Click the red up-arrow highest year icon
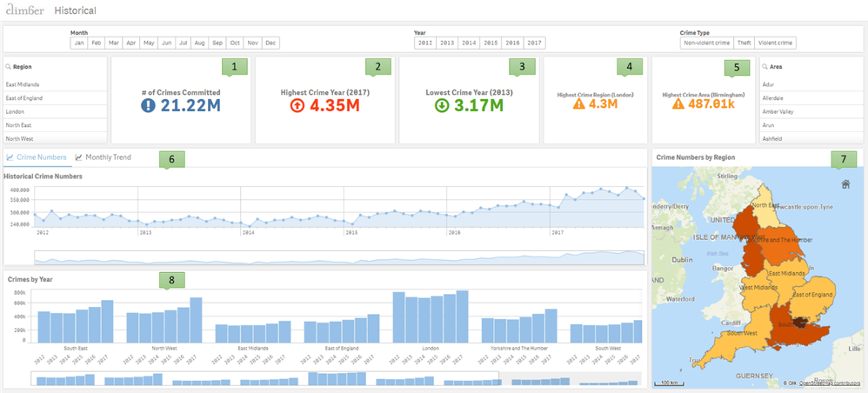The image size is (868, 393). tap(297, 105)
